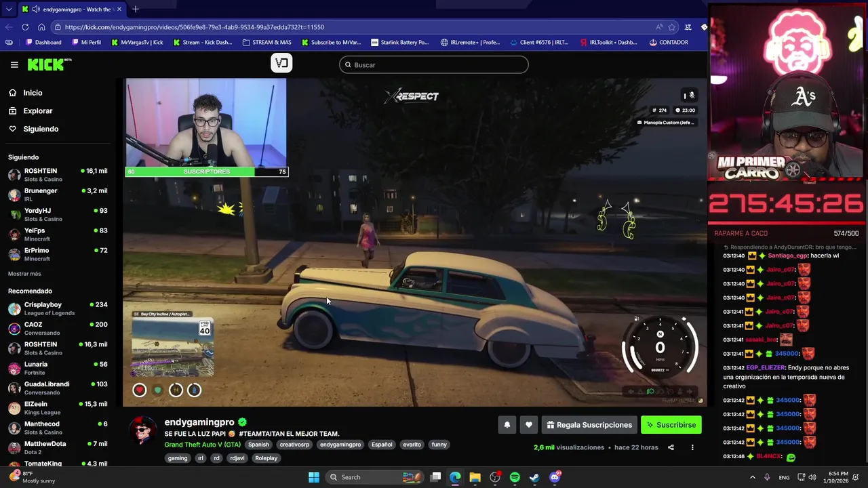Open IRLToolkit Dashboard bookmark
Image resolution: width=868 pixels, height=488 pixels.
click(608, 42)
